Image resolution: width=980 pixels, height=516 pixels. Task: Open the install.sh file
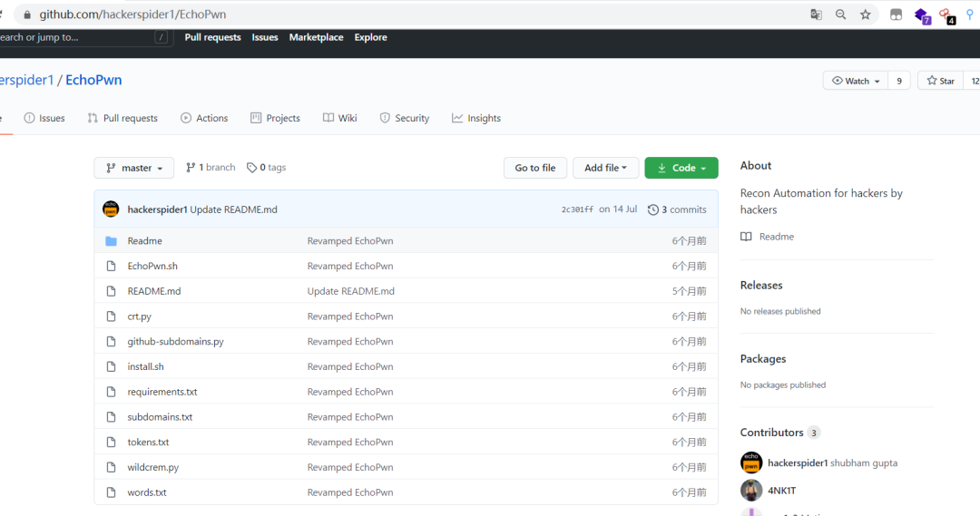[145, 366]
